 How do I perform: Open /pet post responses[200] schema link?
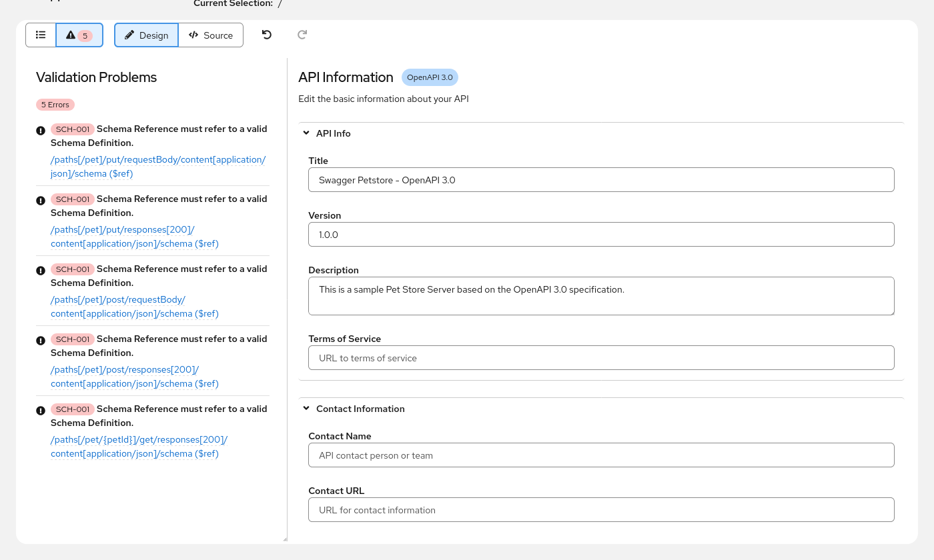135,377
